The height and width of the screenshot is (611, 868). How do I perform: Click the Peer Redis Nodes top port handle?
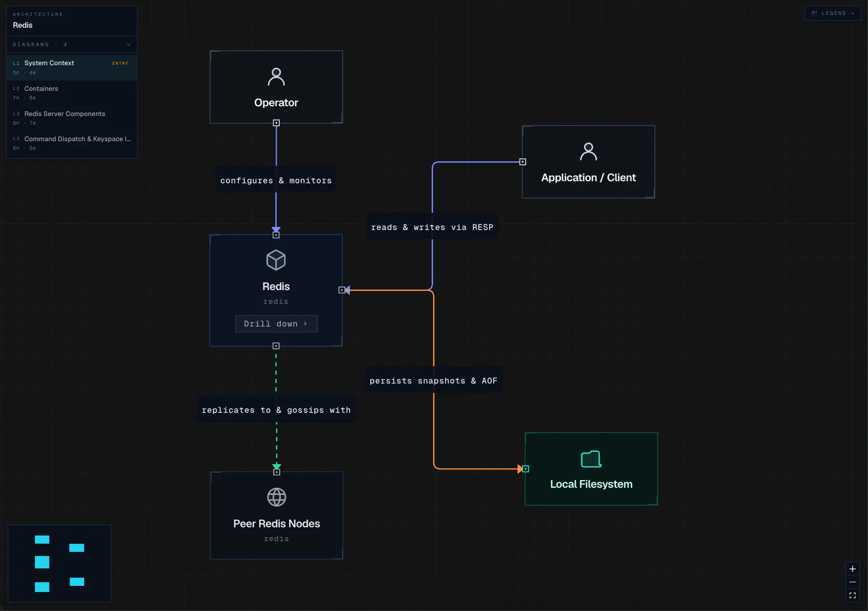pyautogui.click(x=277, y=472)
